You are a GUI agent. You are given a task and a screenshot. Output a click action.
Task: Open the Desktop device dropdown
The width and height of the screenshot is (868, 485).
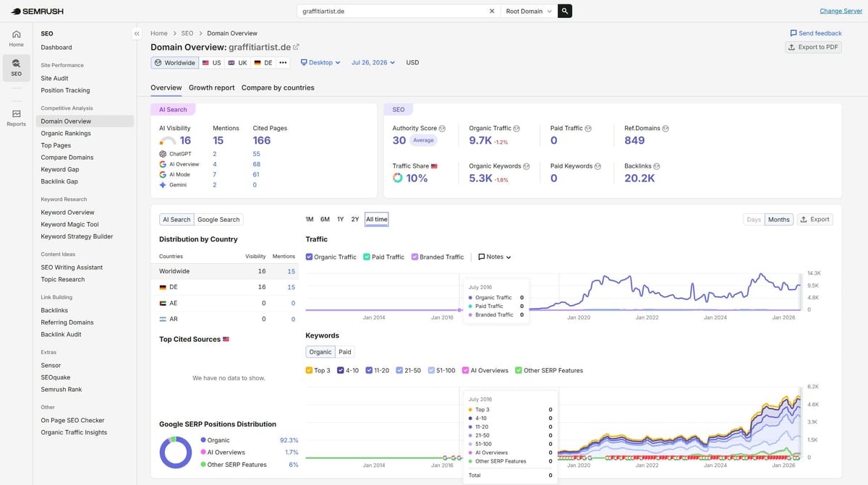(320, 63)
